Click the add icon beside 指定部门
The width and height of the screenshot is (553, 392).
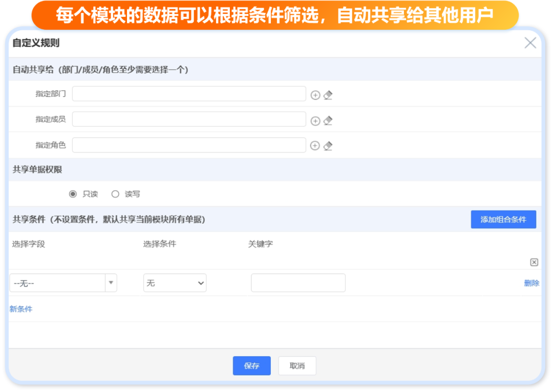(x=315, y=95)
